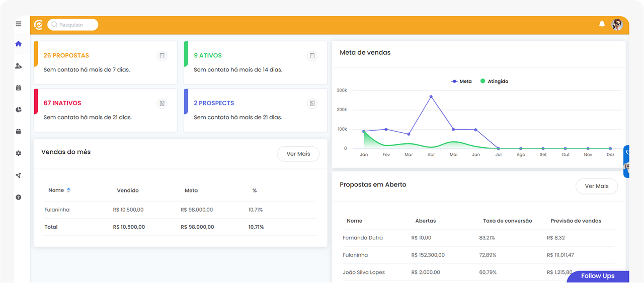Open the contacts icon in the sidebar
Image resolution: width=644 pixels, height=283 pixels.
tap(19, 66)
